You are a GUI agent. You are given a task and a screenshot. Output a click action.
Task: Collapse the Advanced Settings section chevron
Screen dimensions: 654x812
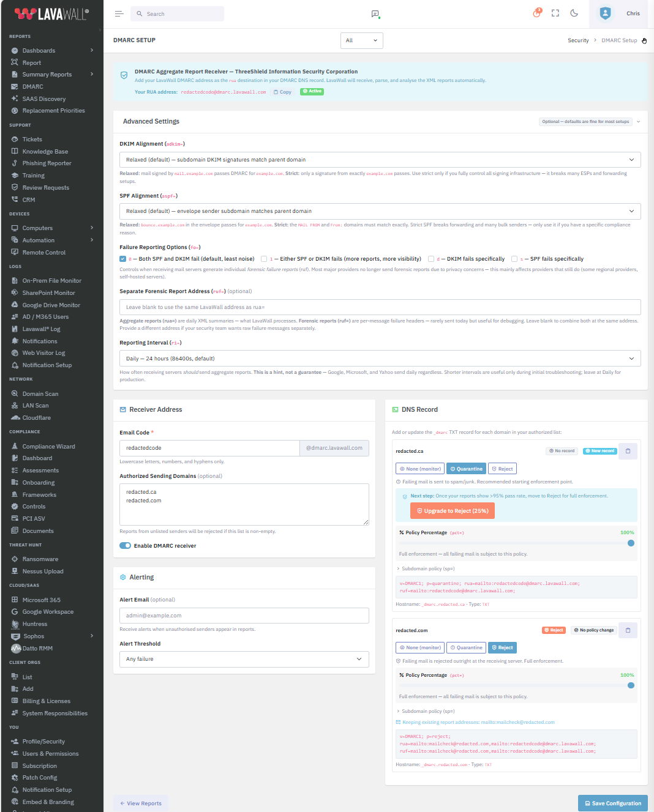(x=638, y=122)
